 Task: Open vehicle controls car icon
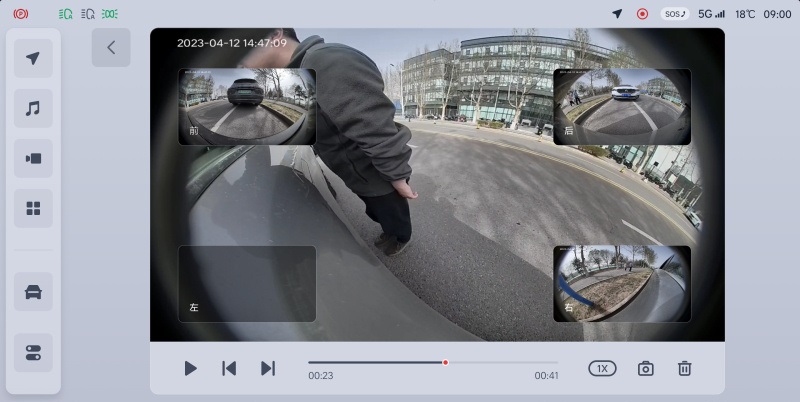pos(33,292)
